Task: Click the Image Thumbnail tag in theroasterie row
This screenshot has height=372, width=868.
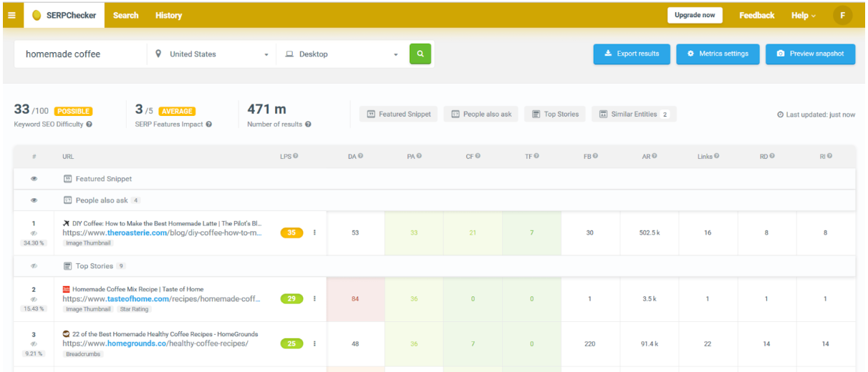Action: click(x=87, y=243)
